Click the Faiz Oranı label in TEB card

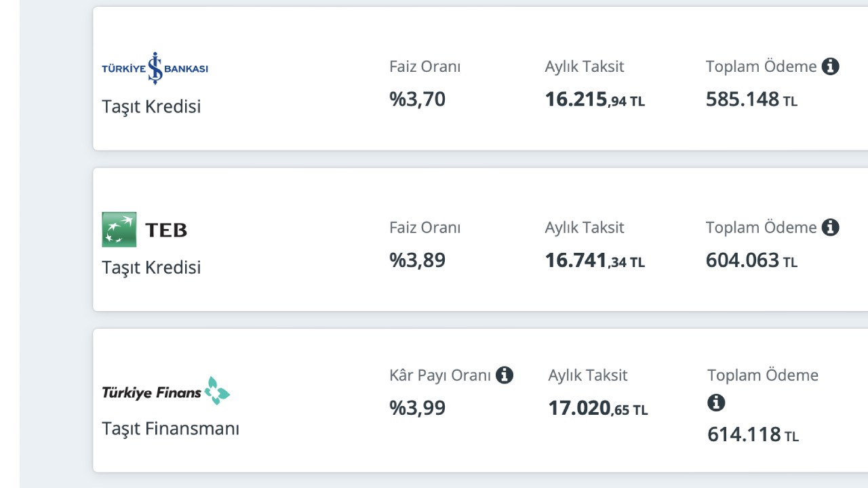(425, 228)
